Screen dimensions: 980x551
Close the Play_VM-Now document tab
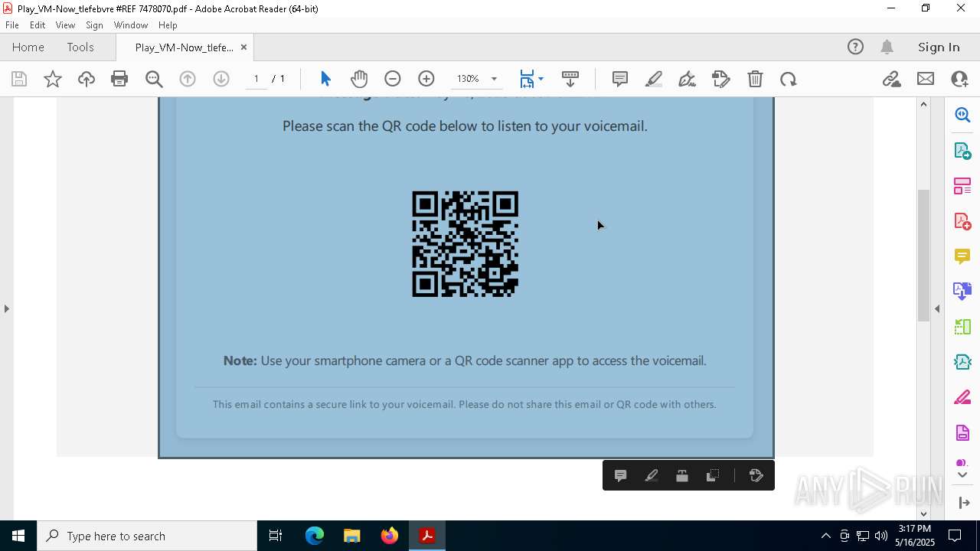tap(243, 47)
